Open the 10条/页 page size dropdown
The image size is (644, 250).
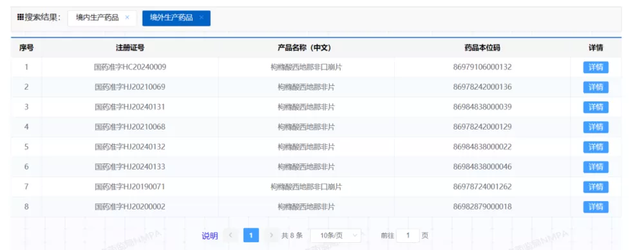tap(336, 235)
